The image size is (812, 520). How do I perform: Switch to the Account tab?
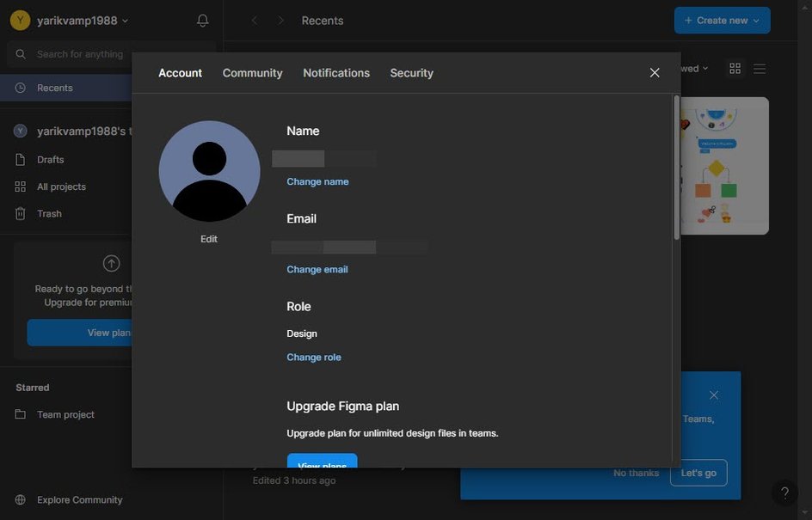(181, 73)
